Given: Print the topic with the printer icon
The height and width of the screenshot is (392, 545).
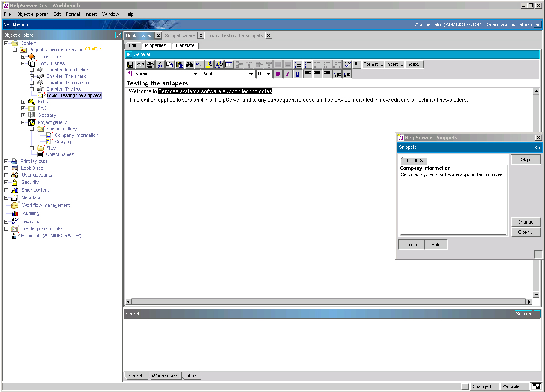Looking at the screenshot, I should (x=150, y=65).
